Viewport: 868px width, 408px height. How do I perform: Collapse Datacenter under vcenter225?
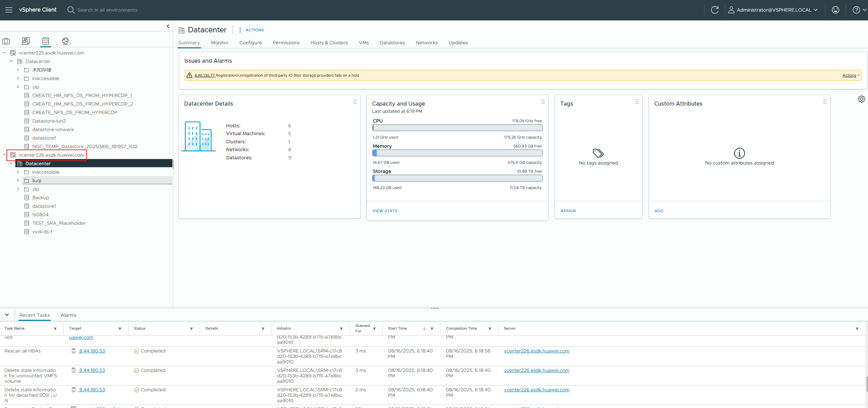(11, 61)
